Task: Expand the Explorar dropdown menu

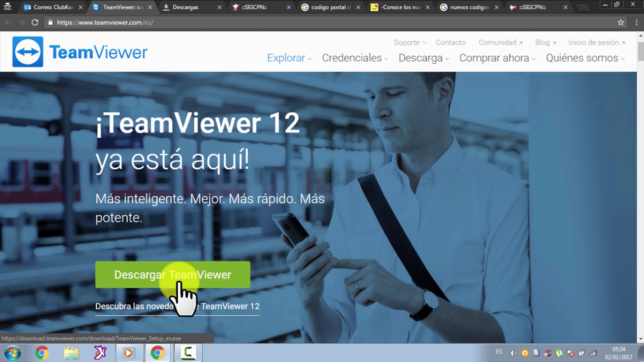Action: point(289,58)
